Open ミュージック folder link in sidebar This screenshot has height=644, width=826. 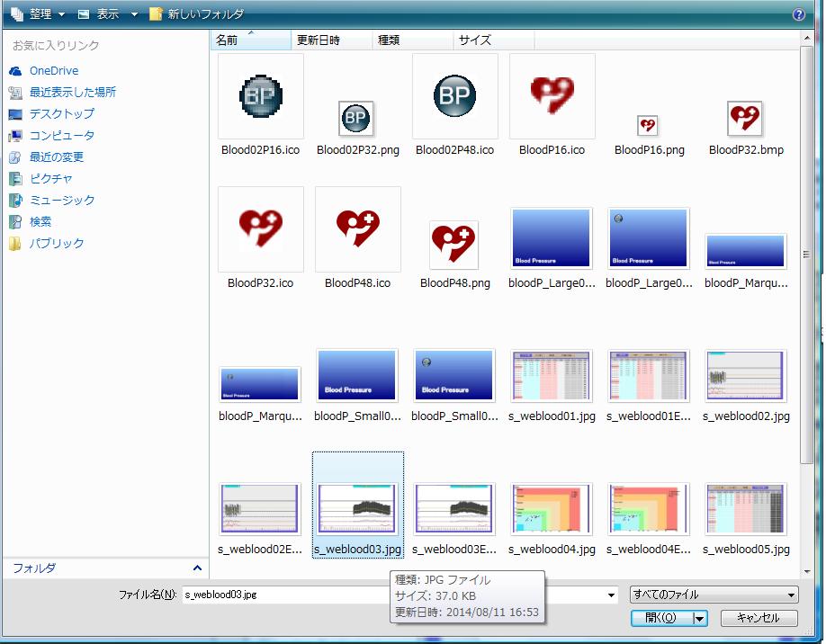coord(61,201)
